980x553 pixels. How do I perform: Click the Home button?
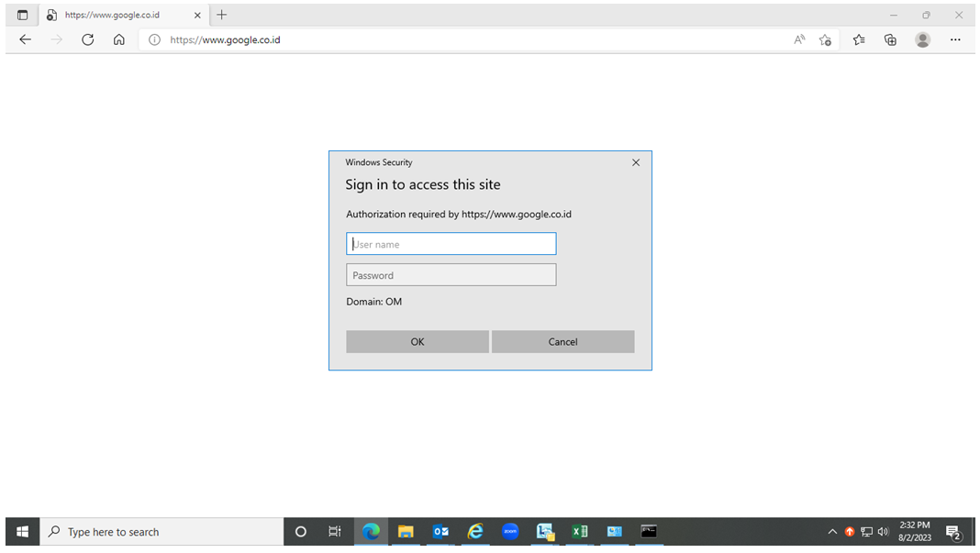[119, 39]
